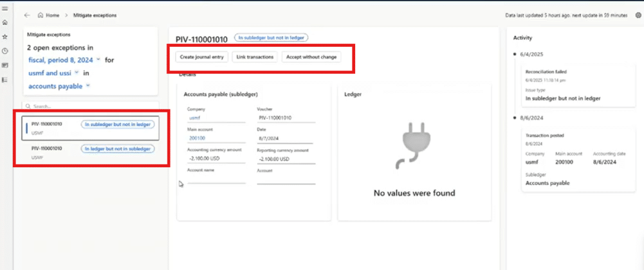This screenshot has width=644, height=270.
Task: Click the exceptions Search field
Action: coord(90,106)
